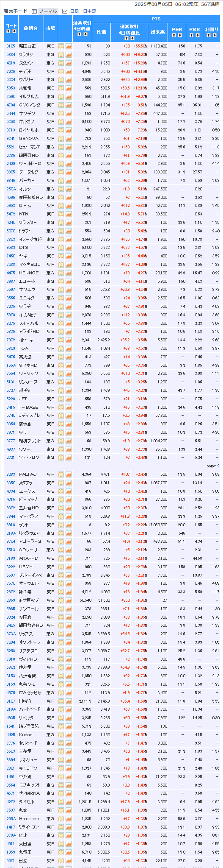Open chart icon for ローム row

point(69,206)
